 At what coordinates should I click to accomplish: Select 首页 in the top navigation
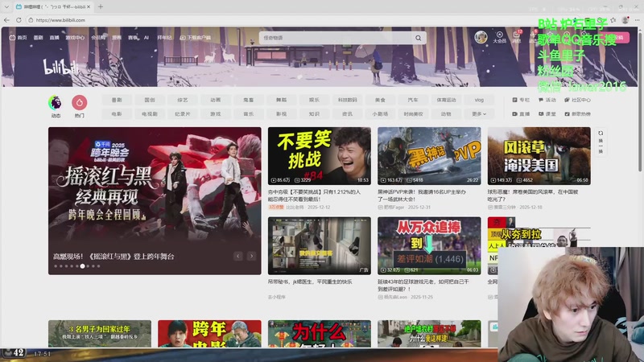pyautogui.click(x=18, y=37)
